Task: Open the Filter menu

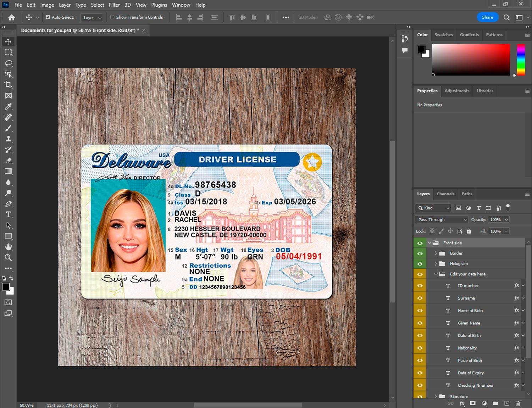Action: [x=114, y=5]
